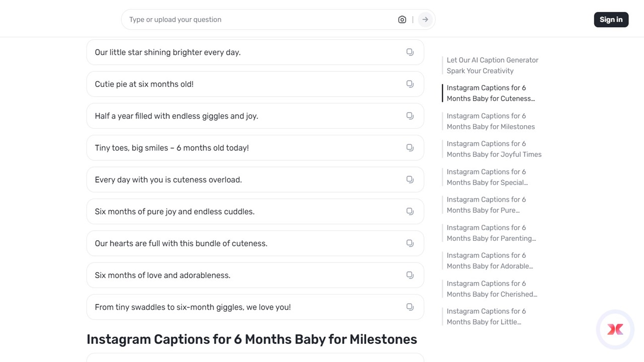This screenshot has width=644, height=362.
Task: Select the Cuteness captions sidebar entry
Action: (490, 93)
